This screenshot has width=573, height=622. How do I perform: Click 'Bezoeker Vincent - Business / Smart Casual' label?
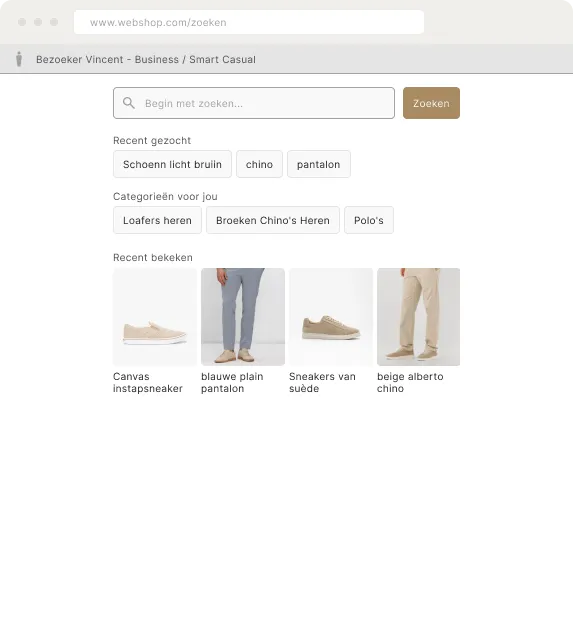146,60
